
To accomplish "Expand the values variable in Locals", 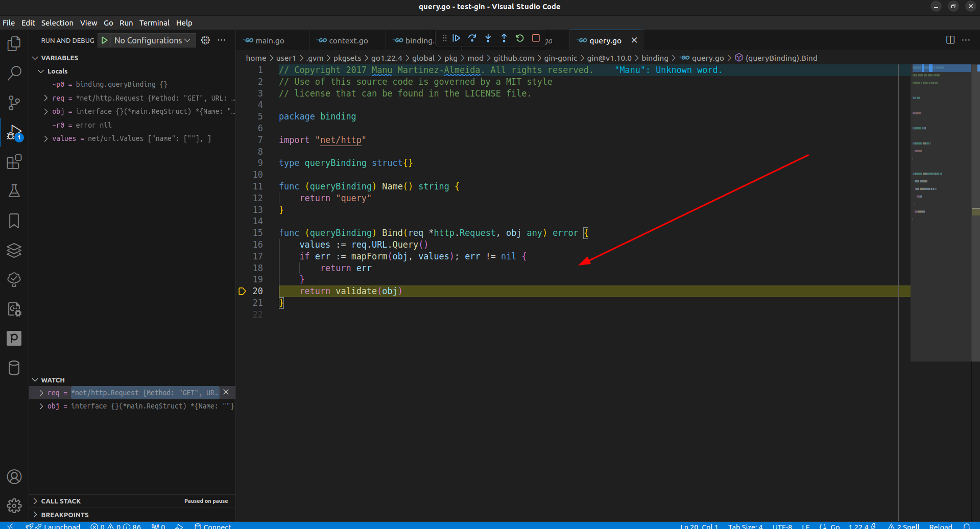I will tap(46, 138).
